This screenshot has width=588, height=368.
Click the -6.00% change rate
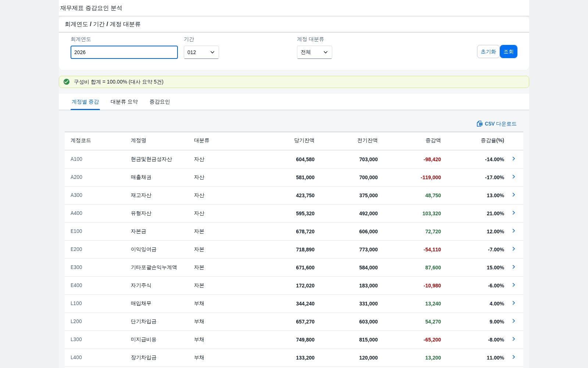[496, 286]
